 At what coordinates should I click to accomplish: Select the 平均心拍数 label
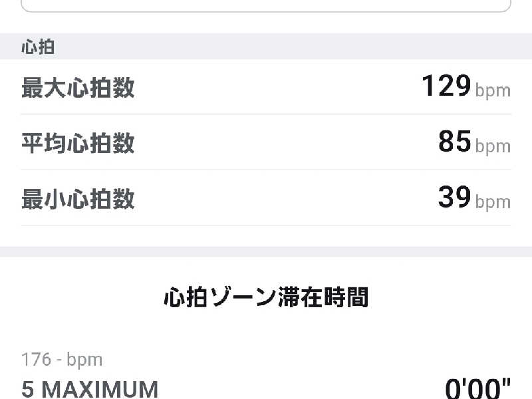[78, 143]
